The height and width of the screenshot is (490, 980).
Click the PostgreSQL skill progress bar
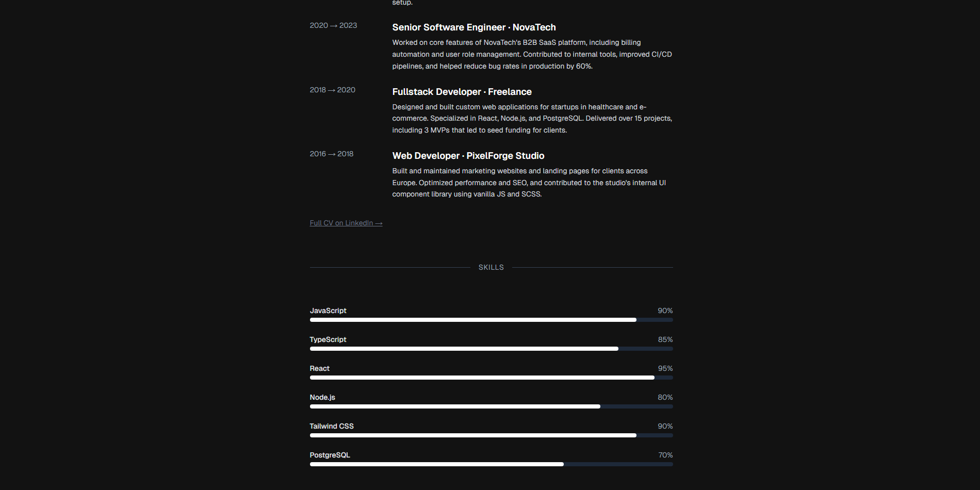491,464
